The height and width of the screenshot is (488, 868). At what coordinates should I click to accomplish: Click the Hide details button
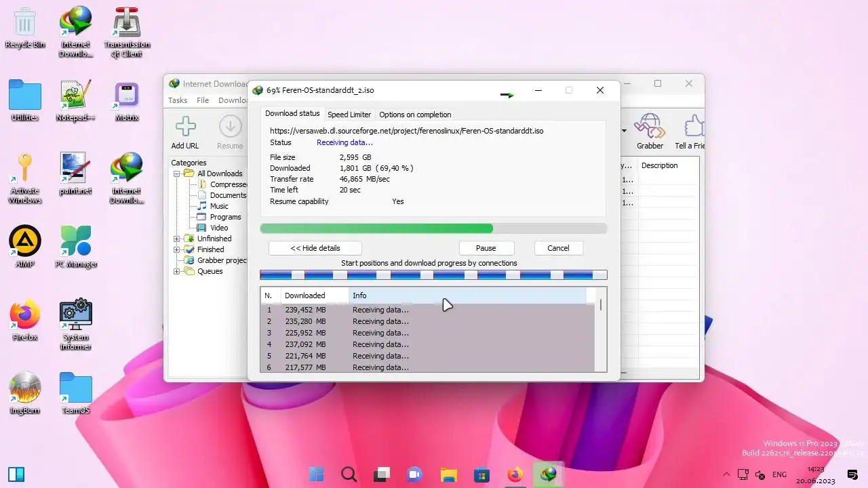[315, 248]
